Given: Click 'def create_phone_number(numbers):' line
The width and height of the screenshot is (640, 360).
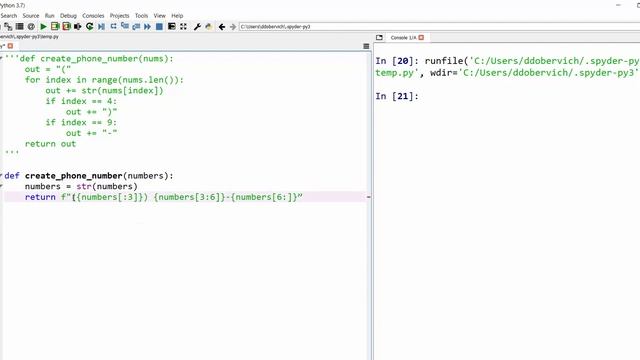Looking at the screenshot, I should 89,176.
